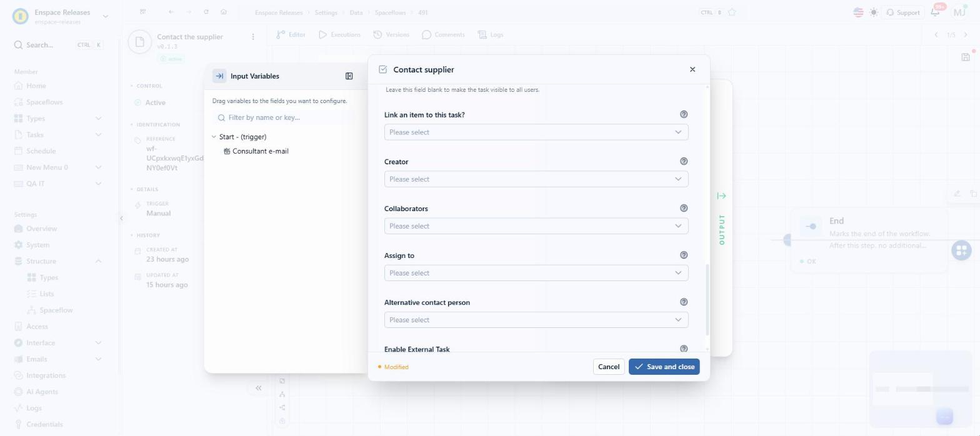Toggle sidebar layout icon in top bar
Viewport: 980px width, 436px height.
click(x=143, y=12)
